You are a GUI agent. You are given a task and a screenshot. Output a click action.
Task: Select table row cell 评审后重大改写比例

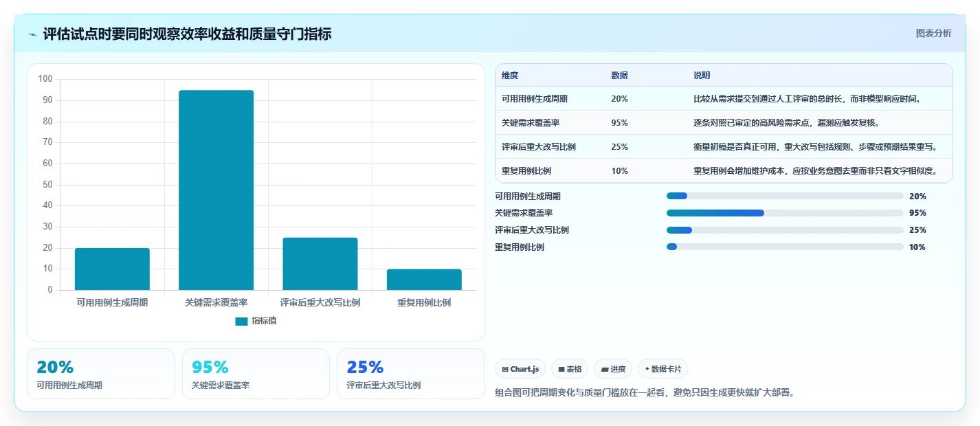[x=539, y=147]
